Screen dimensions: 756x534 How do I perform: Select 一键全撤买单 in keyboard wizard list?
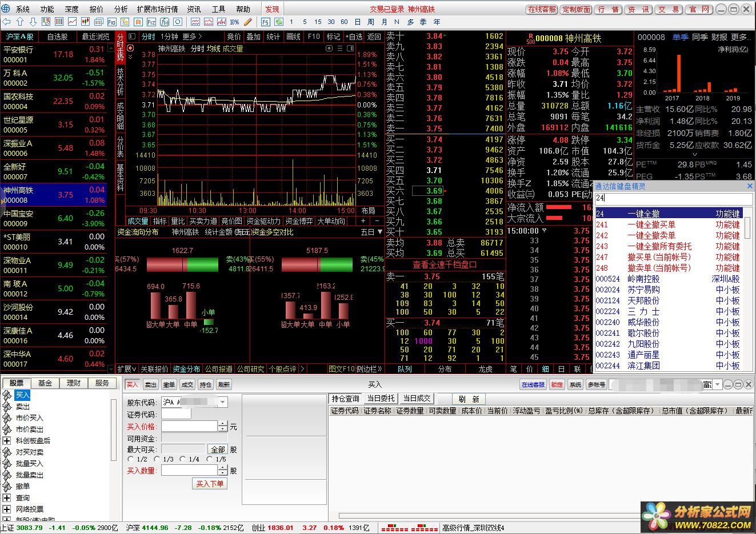669,224
